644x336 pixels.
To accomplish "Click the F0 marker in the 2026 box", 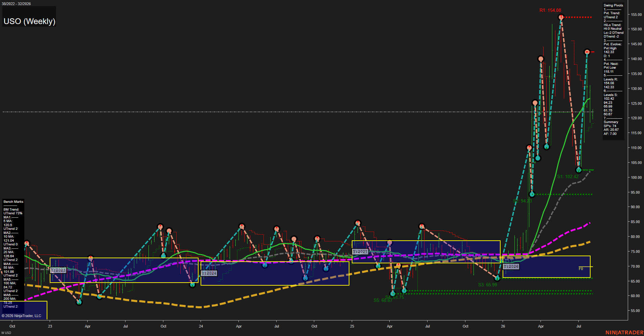I will coord(581,269).
